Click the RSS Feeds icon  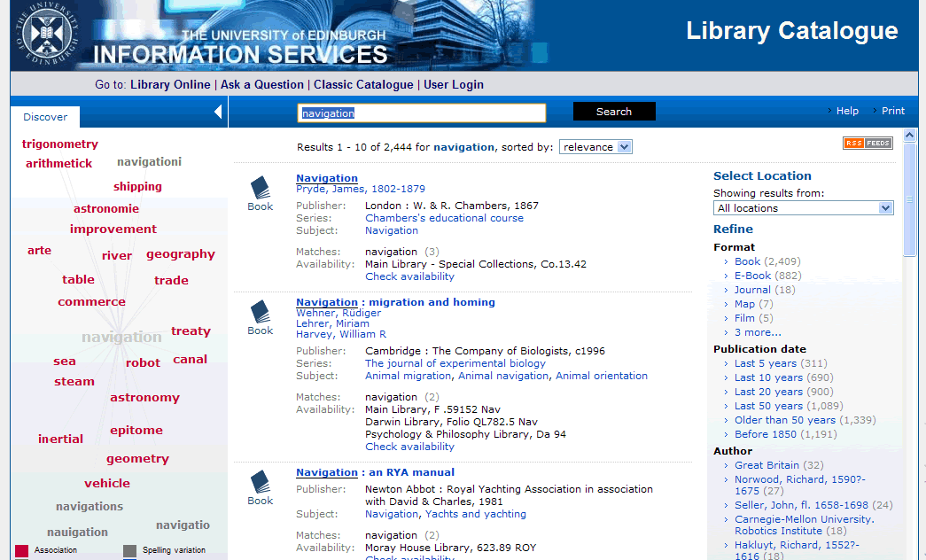tap(867, 143)
